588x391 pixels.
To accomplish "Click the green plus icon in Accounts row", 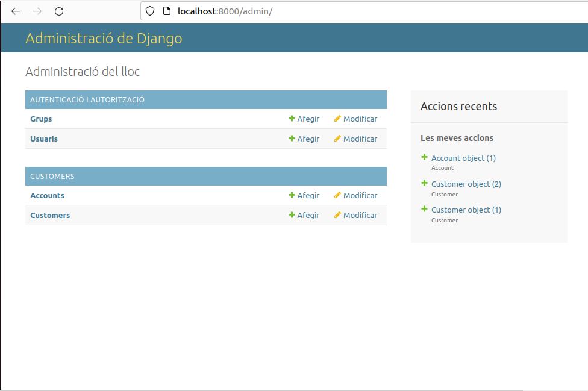I will tap(292, 195).
